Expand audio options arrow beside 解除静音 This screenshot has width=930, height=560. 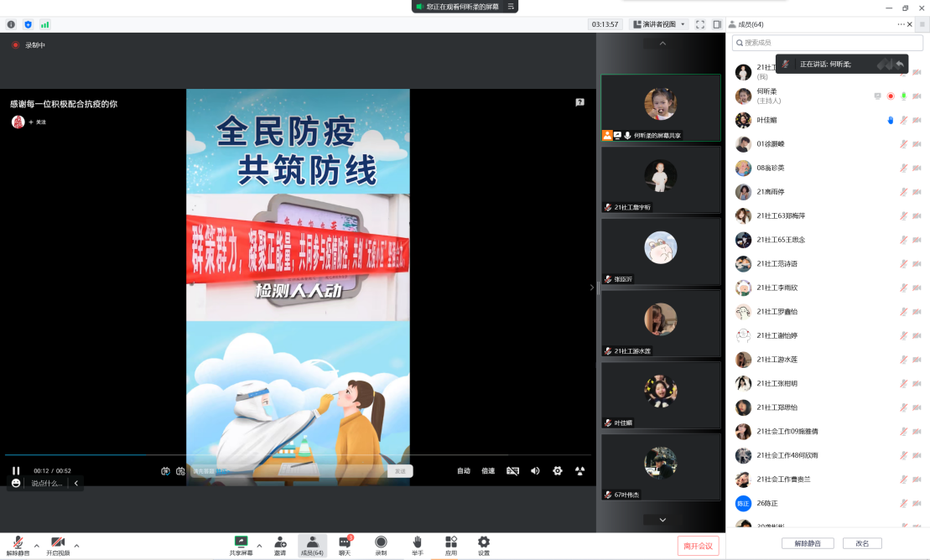[37, 546]
